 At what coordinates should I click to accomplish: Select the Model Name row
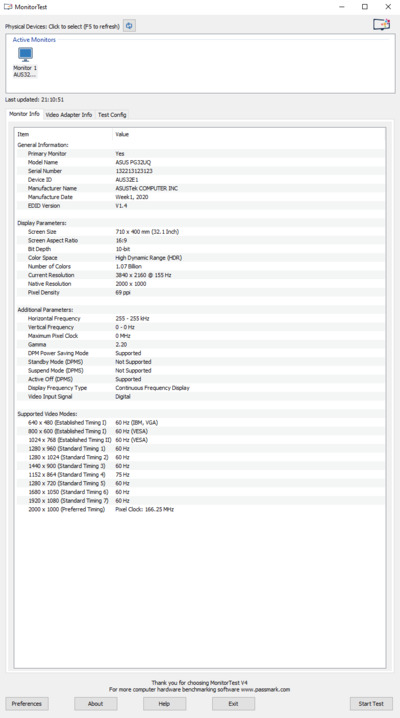200,162
